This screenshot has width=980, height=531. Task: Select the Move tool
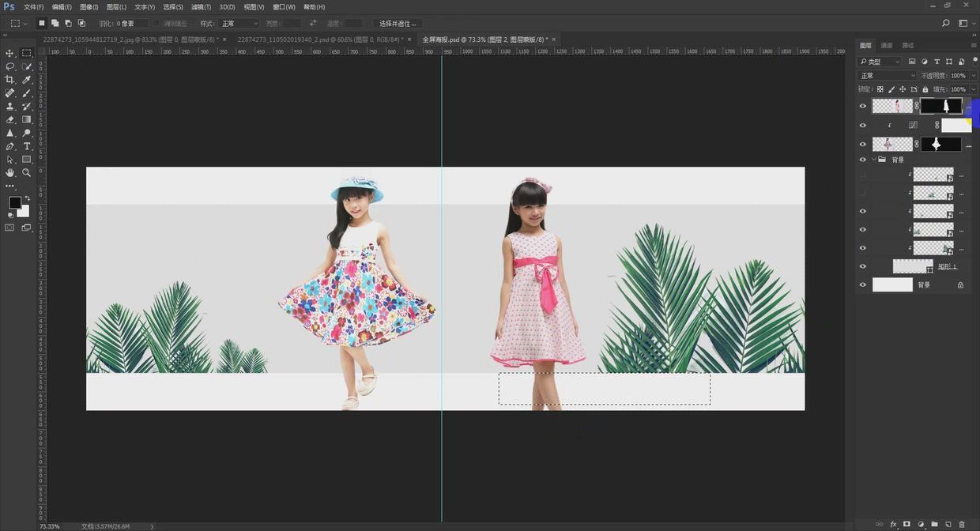[10, 53]
